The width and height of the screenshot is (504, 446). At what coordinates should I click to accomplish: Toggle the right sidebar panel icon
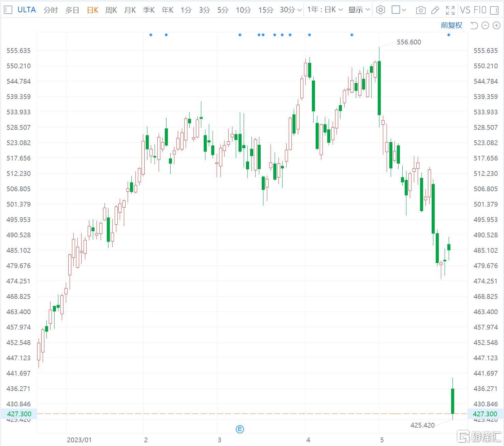494,10
